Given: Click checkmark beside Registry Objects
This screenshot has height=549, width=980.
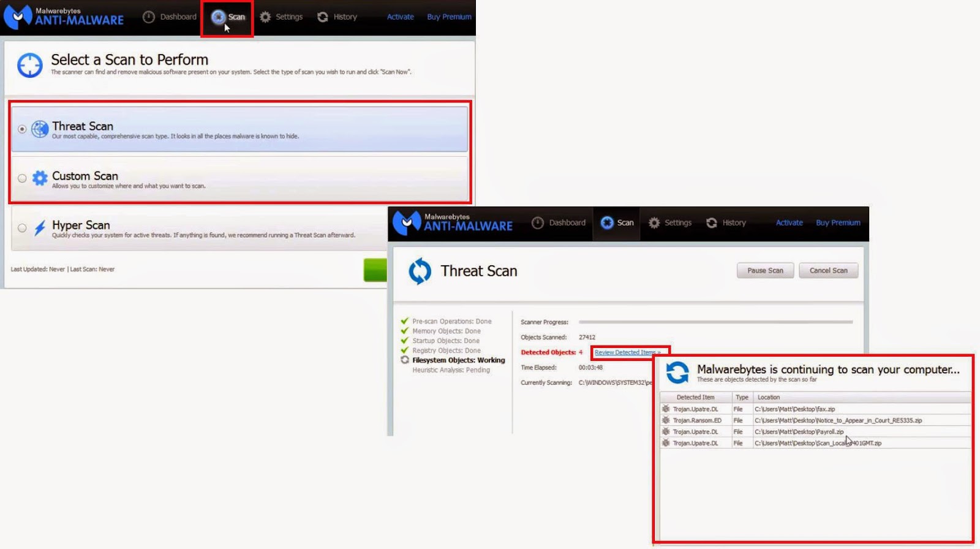Looking at the screenshot, I should coord(404,350).
